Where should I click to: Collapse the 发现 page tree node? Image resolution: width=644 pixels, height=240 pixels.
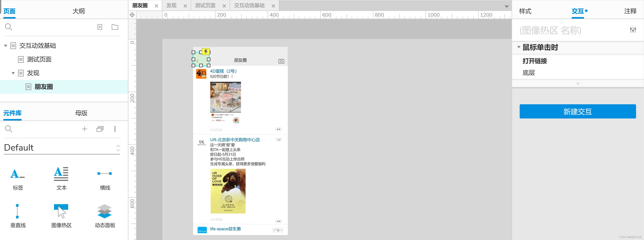pyautogui.click(x=13, y=73)
